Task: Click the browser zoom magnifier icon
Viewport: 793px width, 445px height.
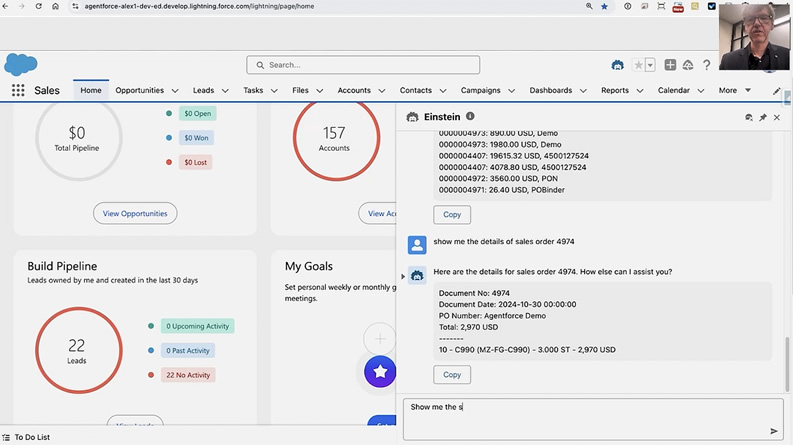Action: 589,6
